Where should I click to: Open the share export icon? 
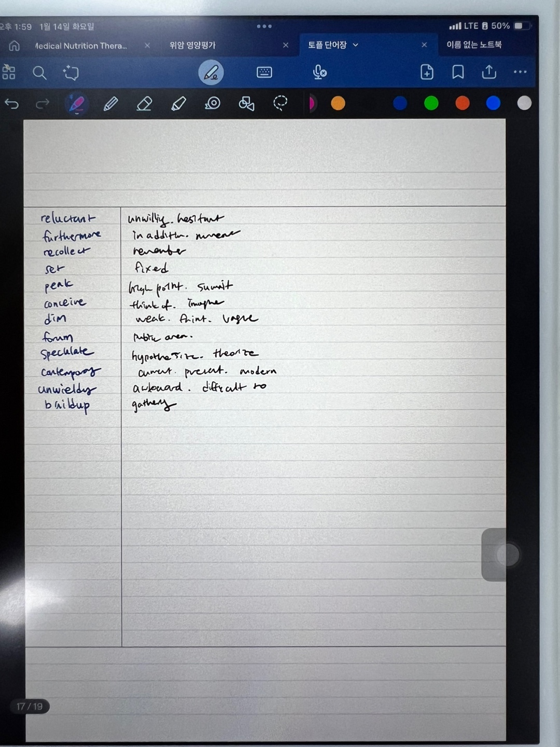[489, 72]
